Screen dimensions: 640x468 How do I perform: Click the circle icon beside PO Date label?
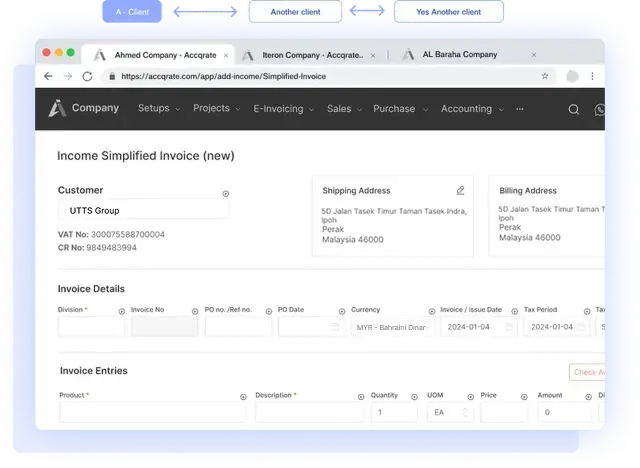(342, 311)
